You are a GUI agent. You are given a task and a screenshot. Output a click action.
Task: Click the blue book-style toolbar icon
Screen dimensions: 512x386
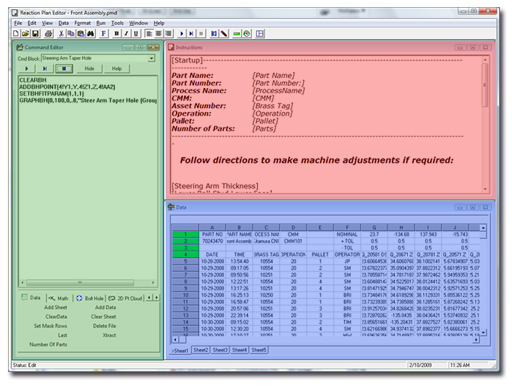point(214,34)
